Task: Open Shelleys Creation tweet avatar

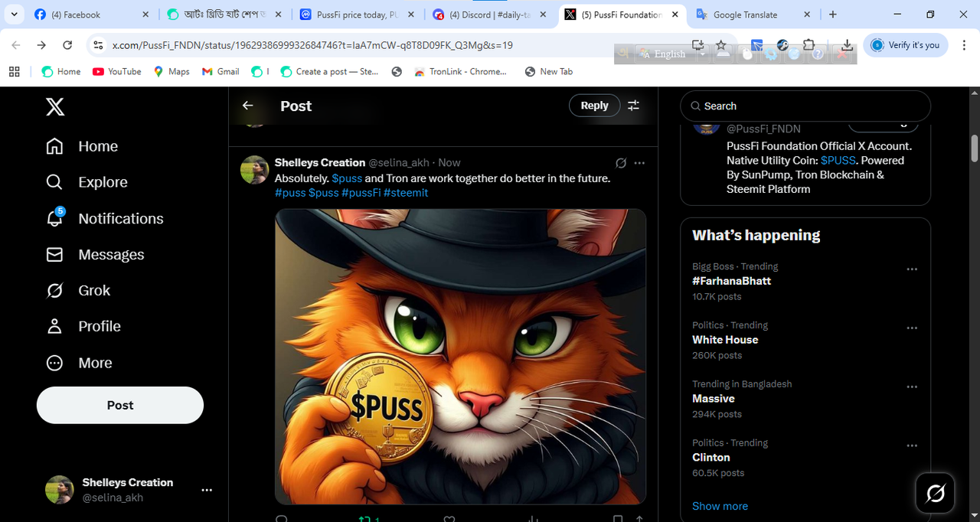Action: point(255,170)
